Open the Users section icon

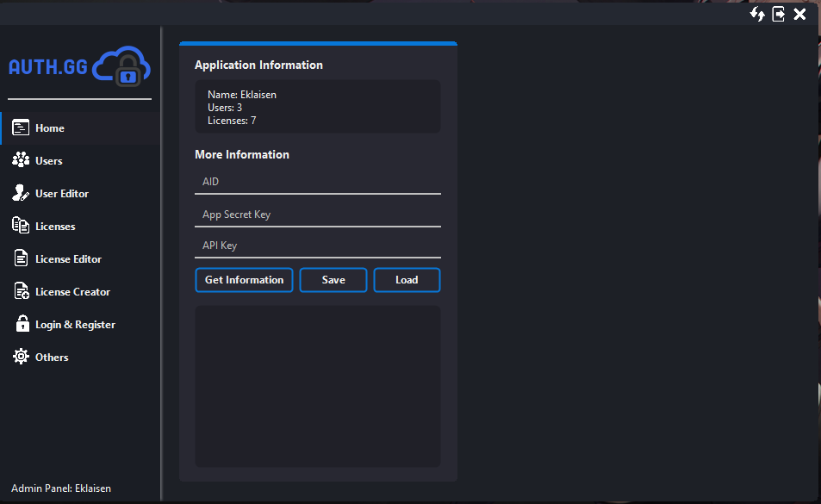pyautogui.click(x=19, y=160)
